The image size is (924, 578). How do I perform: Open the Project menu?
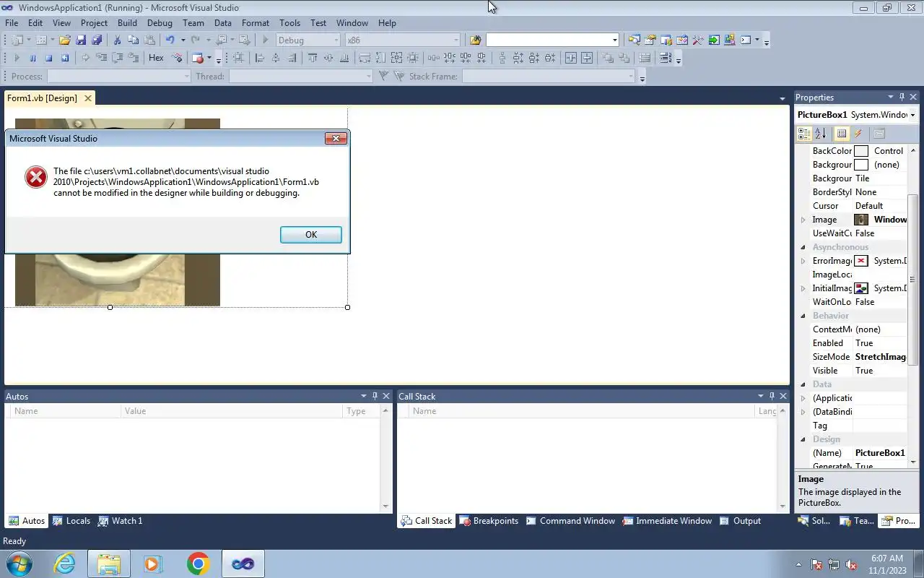point(94,22)
